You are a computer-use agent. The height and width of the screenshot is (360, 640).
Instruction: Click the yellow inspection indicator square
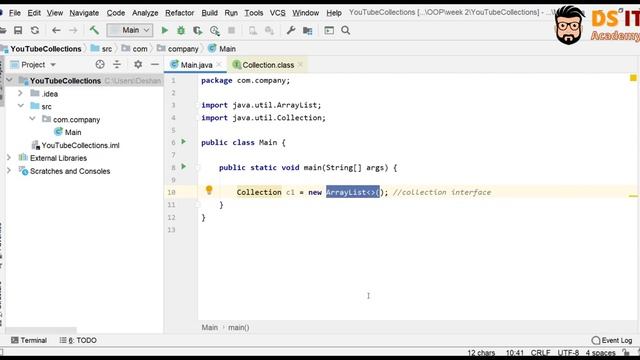tap(633, 78)
